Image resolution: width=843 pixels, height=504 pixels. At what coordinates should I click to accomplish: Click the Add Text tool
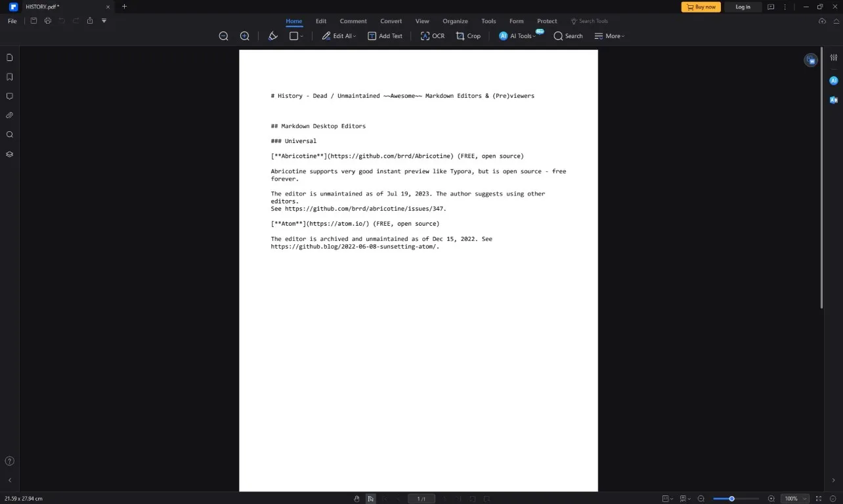pyautogui.click(x=385, y=36)
